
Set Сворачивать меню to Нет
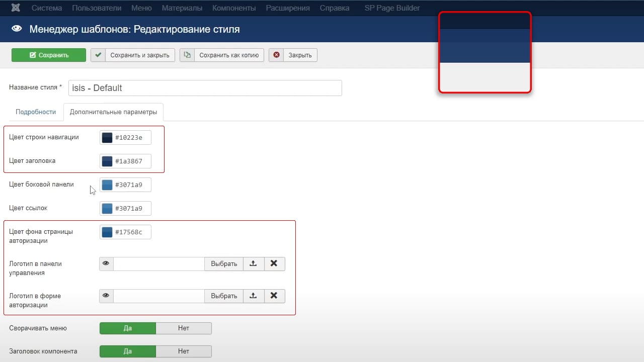point(184,328)
